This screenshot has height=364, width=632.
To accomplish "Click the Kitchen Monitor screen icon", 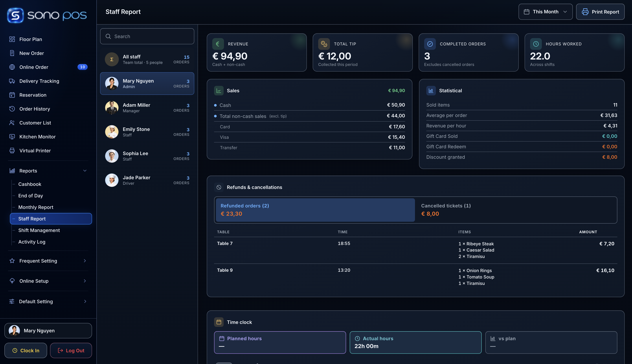I will (x=12, y=137).
